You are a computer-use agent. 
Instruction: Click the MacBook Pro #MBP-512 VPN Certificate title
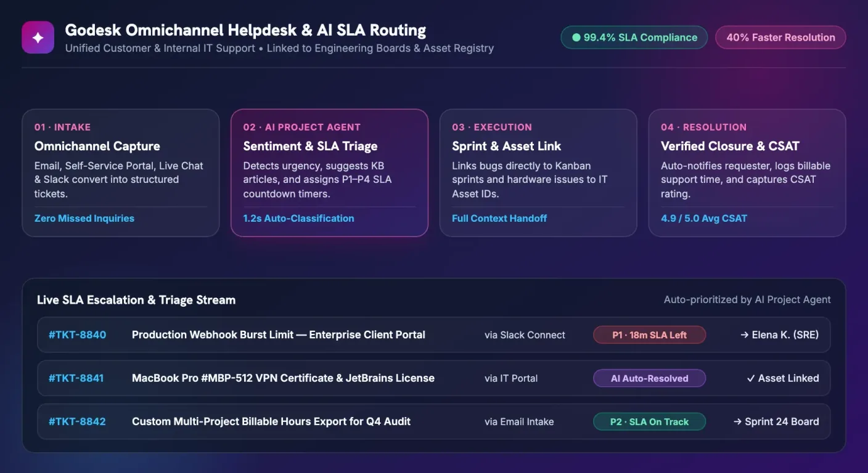click(x=283, y=378)
